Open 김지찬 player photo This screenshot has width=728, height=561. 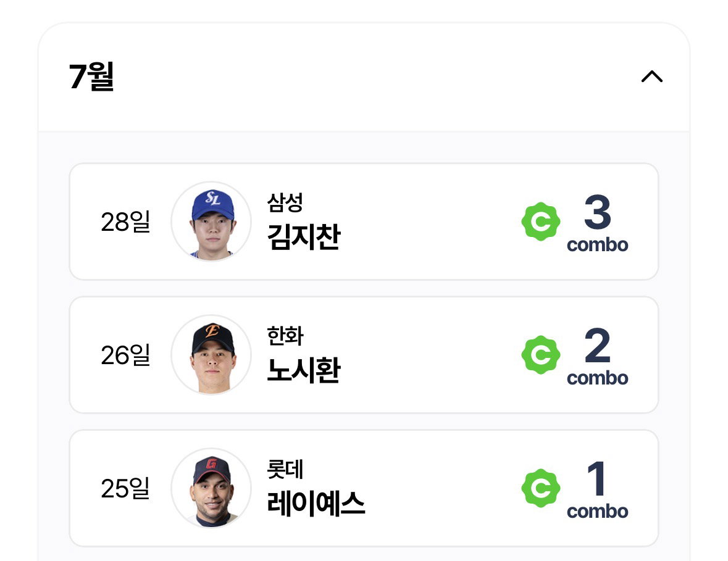[x=211, y=222]
